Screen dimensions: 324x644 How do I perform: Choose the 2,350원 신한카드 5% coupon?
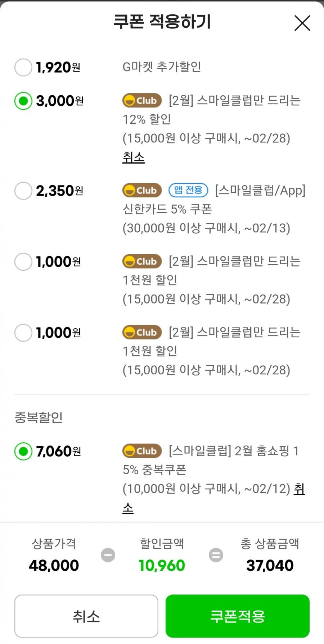(23, 191)
